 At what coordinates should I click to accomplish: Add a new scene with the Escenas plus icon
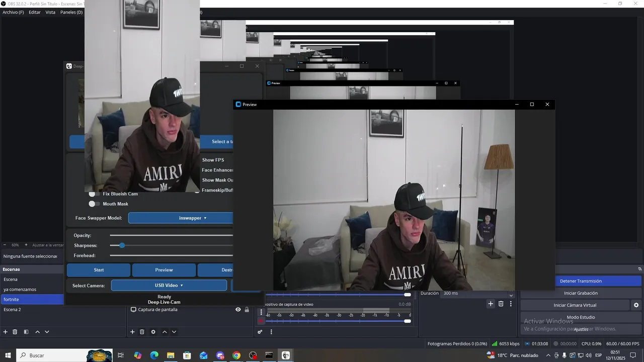pos(6,332)
